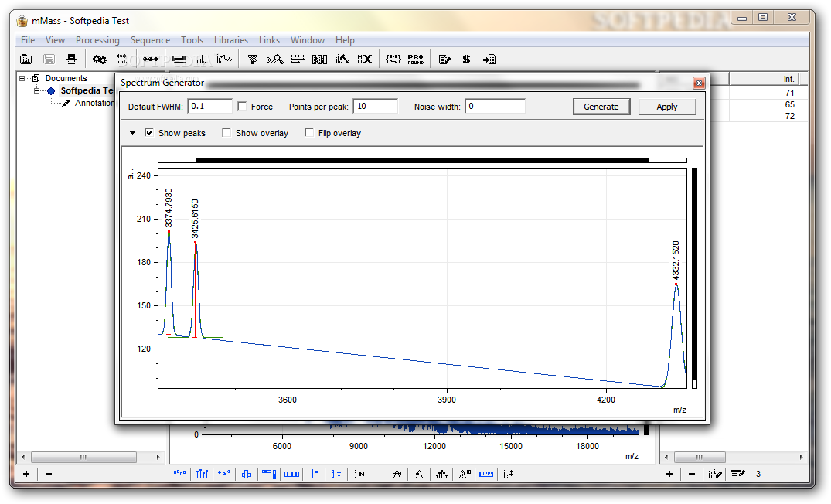Viewport: 831px width, 504px height.
Task: Collapse options via the black triangle
Action: (132, 132)
